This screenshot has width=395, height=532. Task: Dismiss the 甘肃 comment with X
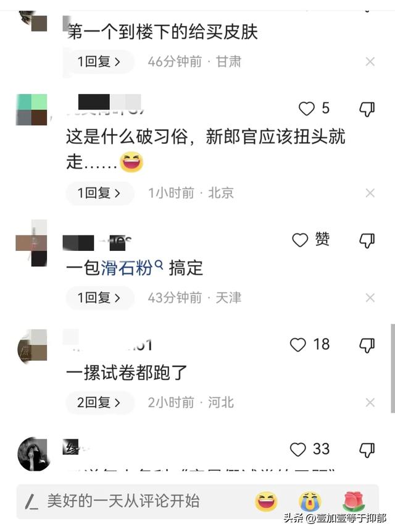[370, 62]
